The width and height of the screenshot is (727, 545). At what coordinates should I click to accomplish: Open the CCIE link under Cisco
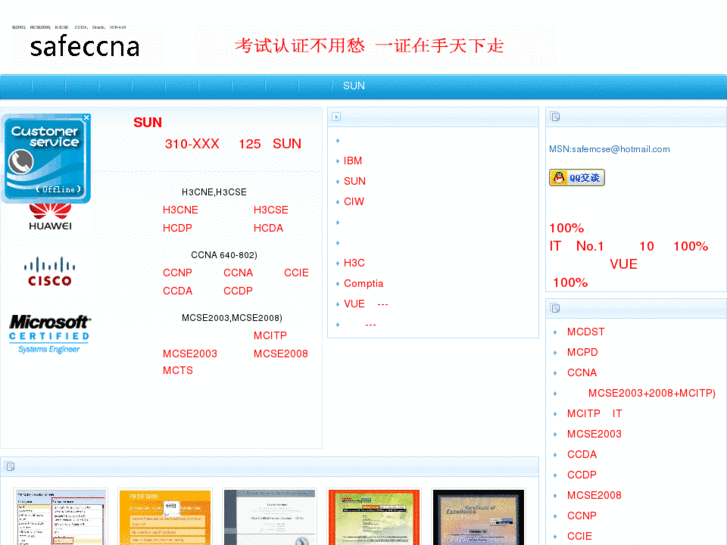tap(296, 273)
